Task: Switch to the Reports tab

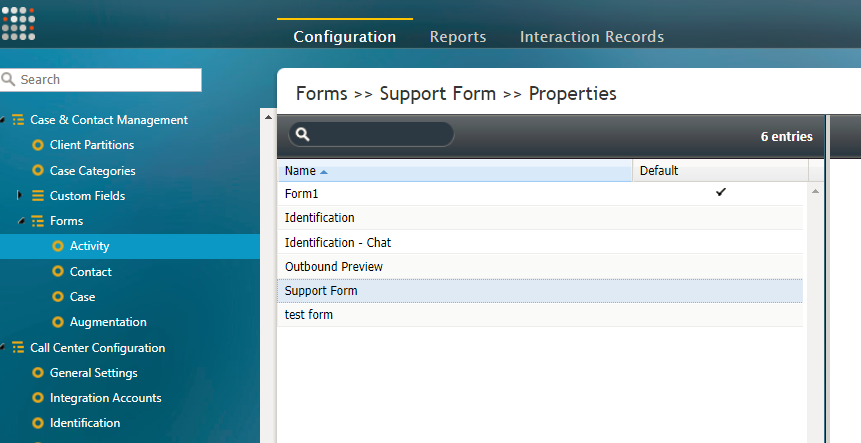Action: (x=458, y=37)
